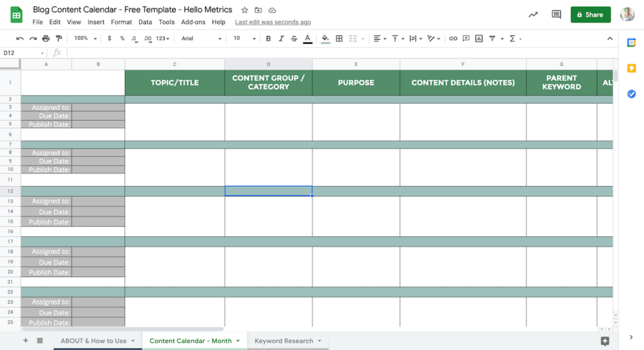Open 'Last edit was seconds ago' history link
Viewport: 644px width, 350px height.
273,22
